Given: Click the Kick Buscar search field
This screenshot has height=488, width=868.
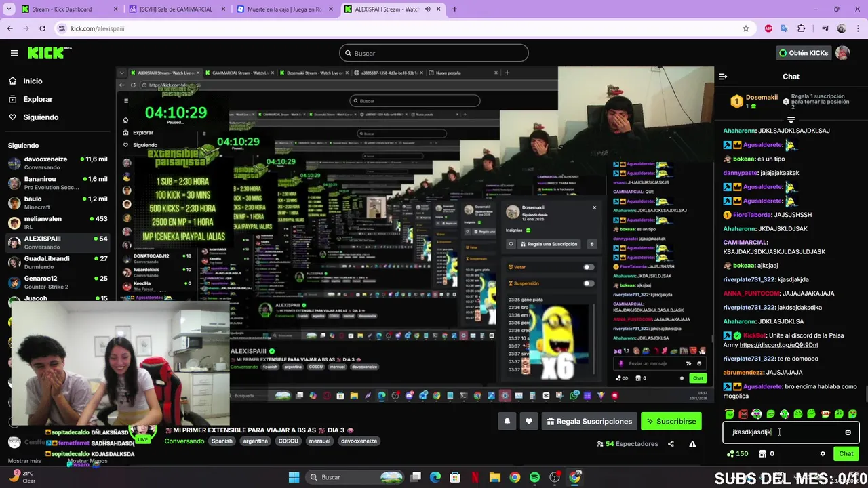Looking at the screenshot, I should (x=434, y=53).
